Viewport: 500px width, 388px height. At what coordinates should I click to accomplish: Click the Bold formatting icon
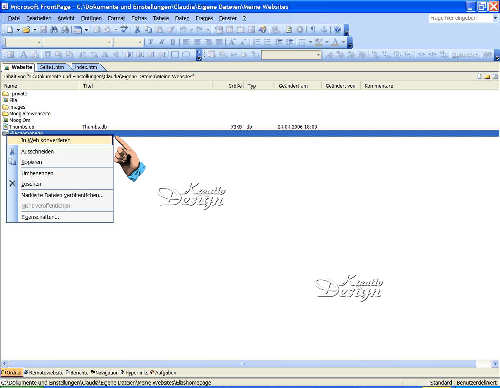point(151,42)
